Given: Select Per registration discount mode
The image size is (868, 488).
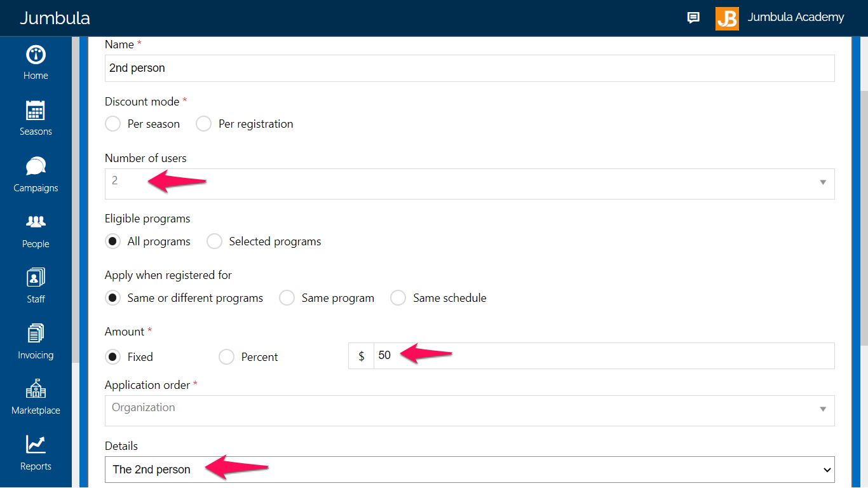Looking at the screenshot, I should tap(203, 124).
